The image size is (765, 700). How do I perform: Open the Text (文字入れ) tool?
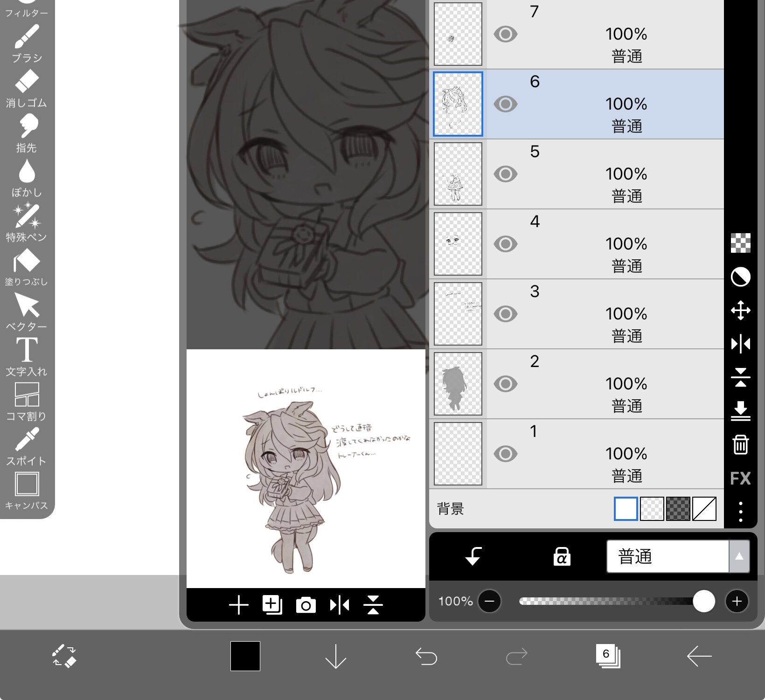(x=27, y=357)
